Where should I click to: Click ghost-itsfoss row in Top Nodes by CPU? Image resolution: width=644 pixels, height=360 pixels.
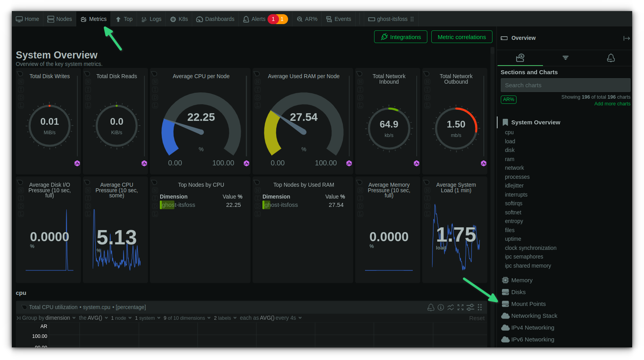click(201, 205)
